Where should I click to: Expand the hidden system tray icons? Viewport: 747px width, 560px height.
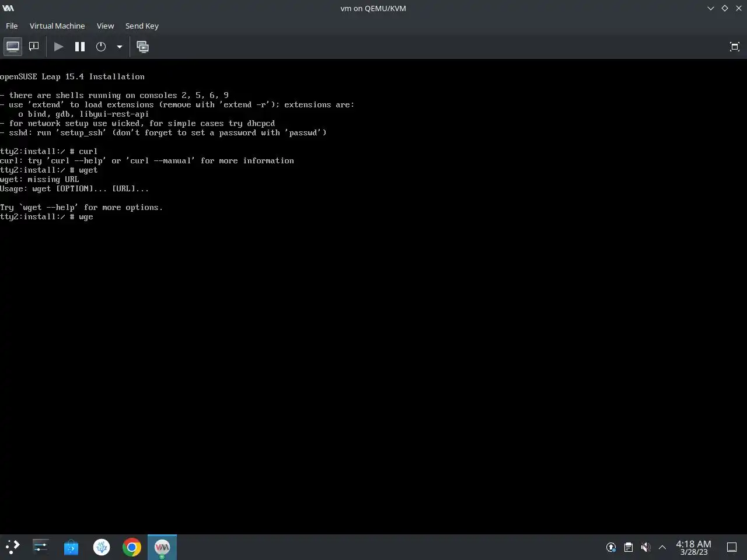pos(662,547)
